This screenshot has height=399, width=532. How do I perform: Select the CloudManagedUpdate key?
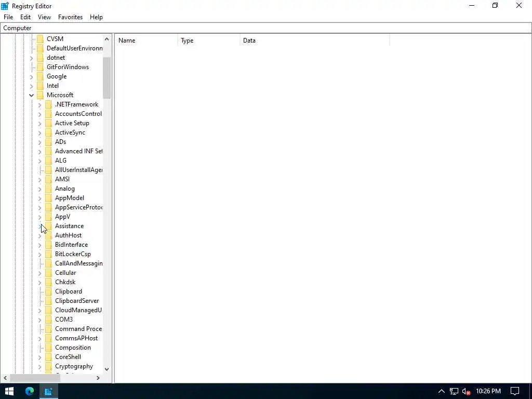point(78,310)
